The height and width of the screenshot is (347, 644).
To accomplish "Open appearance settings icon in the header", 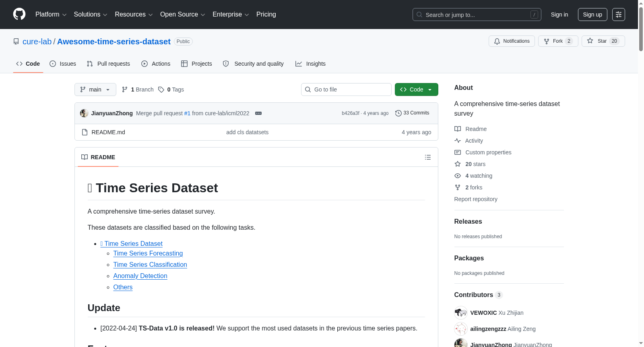I will 619,15.
